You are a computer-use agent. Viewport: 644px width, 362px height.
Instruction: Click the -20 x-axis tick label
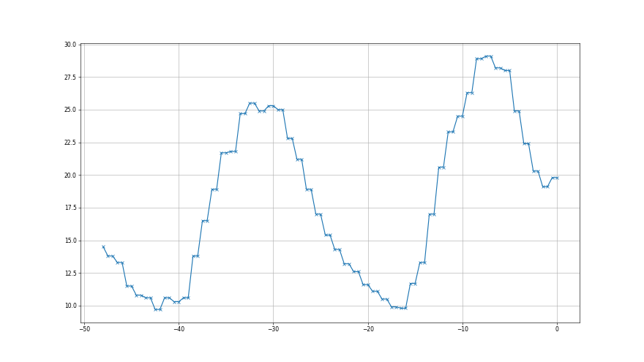(367, 329)
